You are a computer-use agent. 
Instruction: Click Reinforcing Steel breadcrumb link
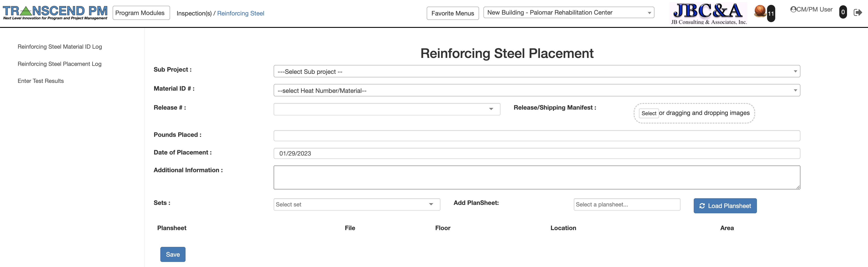(241, 13)
